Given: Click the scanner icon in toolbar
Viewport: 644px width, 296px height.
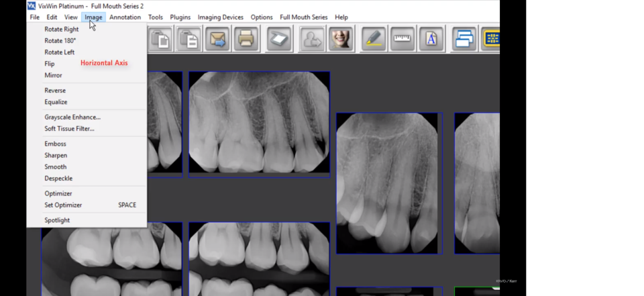Looking at the screenshot, I should coord(279,40).
